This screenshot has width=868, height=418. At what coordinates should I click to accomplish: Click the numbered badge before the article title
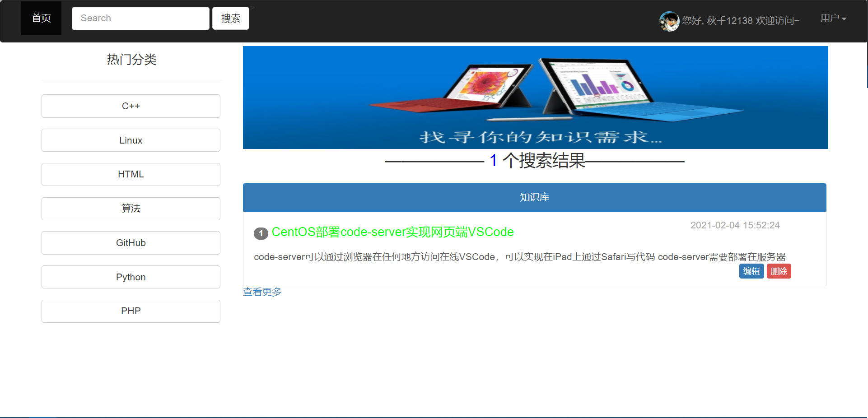point(260,233)
